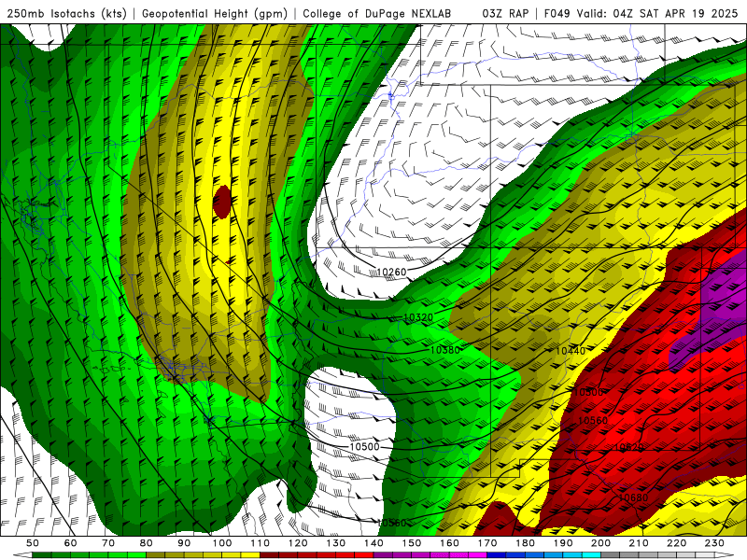Click the 230 knots scale label
Viewport: 747px width, 560px height.
[x=714, y=542]
